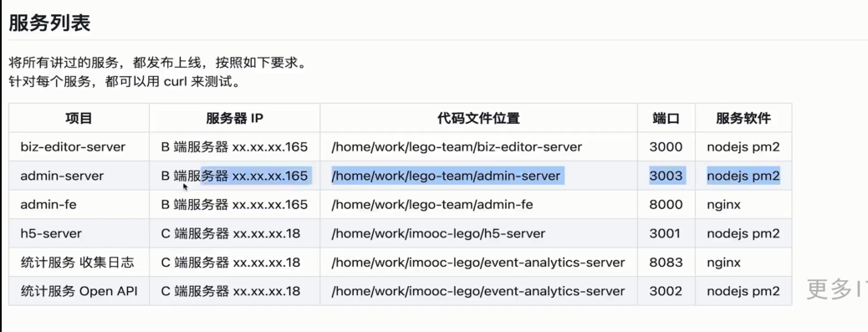Click nginx in admin-fe row
Screen dimensions: 868x332
723,205
